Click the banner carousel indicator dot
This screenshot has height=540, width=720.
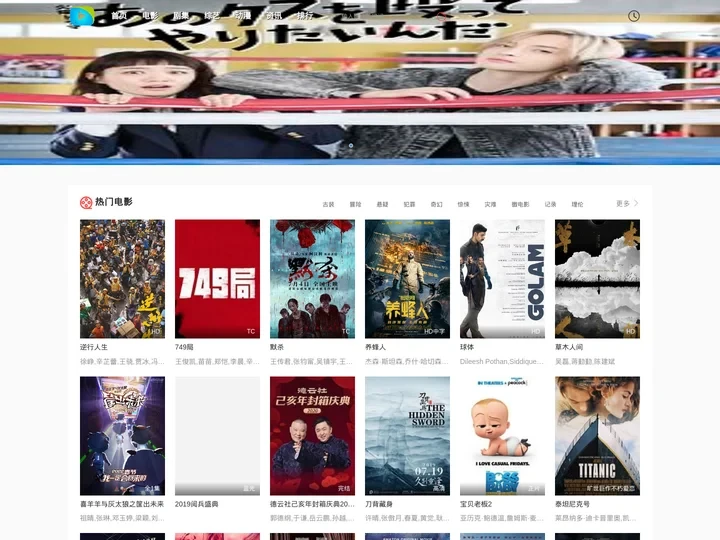351,146
